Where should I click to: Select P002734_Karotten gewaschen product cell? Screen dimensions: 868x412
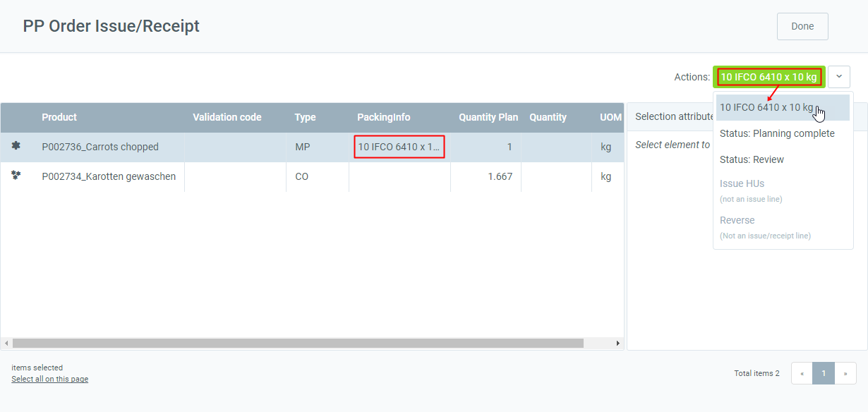coord(109,176)
